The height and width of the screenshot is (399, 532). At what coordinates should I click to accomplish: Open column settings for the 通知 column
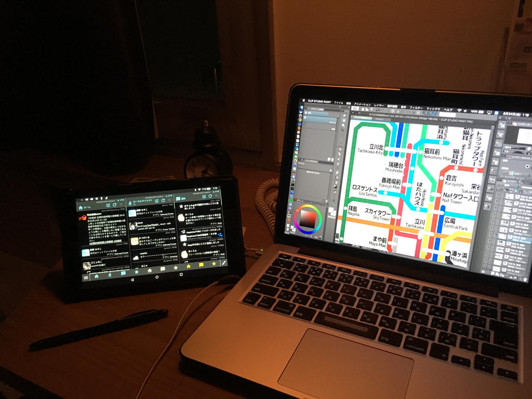click(203, 197)
